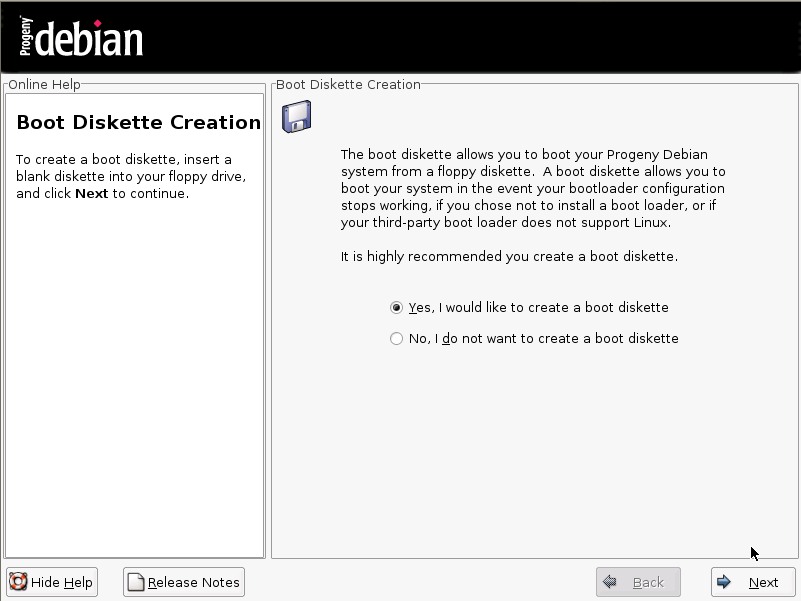Click the document icon beside Release Notes
The width and height of the screenshot is (801, 601).
click(x=135, y=582)
